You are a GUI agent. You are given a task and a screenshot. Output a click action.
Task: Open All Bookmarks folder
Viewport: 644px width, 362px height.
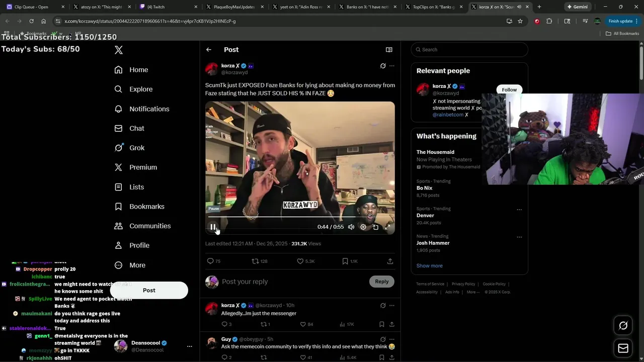[622, 34]
